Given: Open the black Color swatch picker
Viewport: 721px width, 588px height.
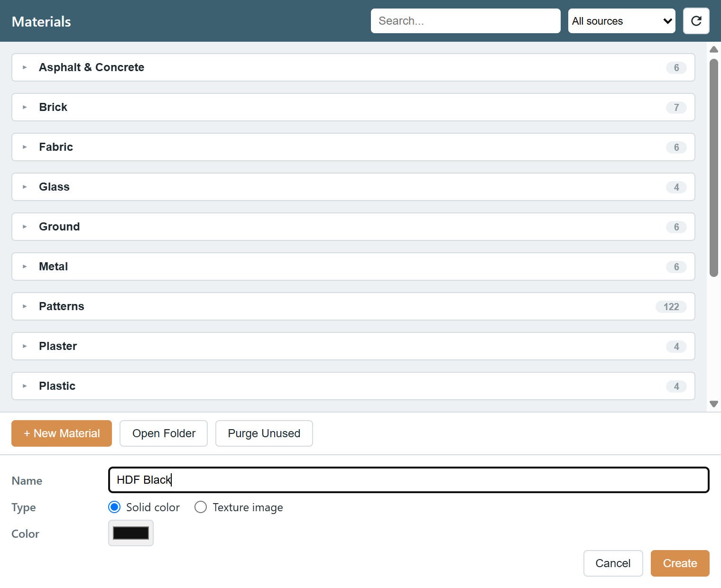Looking at the screenshot, I should tap(131, 533).
